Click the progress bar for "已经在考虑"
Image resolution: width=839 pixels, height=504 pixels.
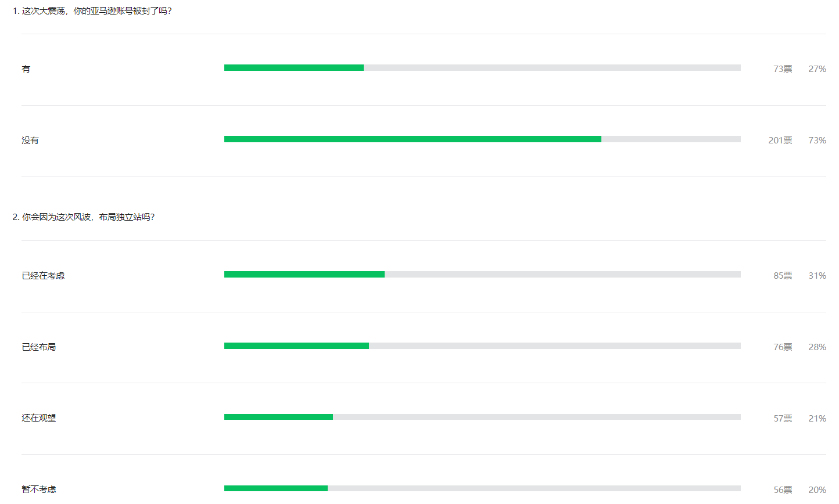pyautogui.click(x=482, y=275)
